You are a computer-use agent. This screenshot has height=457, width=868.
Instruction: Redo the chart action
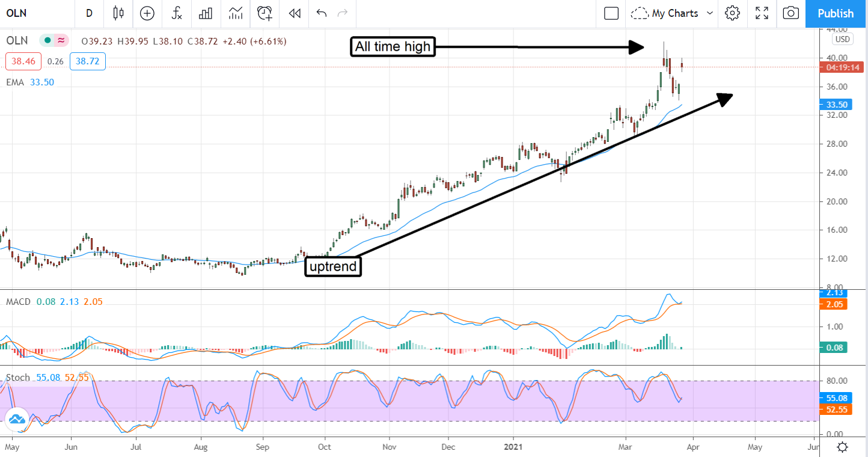(x=343, y=13)
